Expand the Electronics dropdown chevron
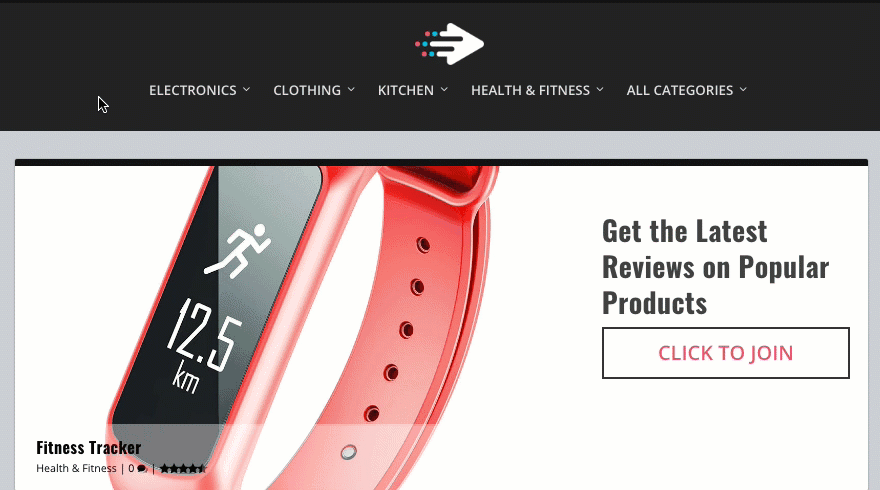Image resolution: width=880 pixels, height=490 pixels. click(x=246, y=90)
